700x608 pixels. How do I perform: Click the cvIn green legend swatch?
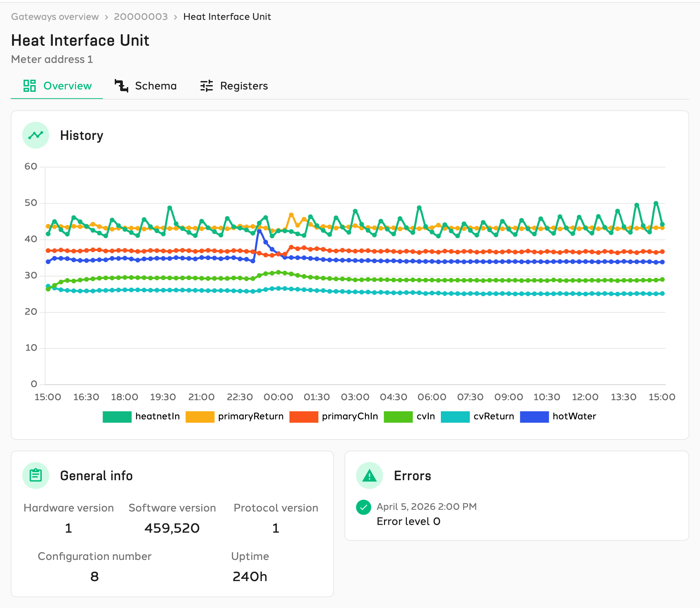pyautogui.click(x=398, y=417)
